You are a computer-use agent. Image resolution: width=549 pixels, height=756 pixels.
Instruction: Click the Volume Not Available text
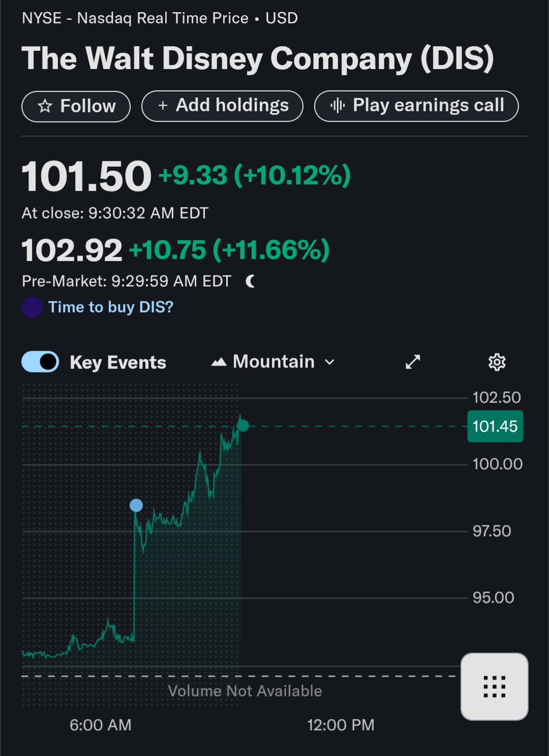click(245, 691)
